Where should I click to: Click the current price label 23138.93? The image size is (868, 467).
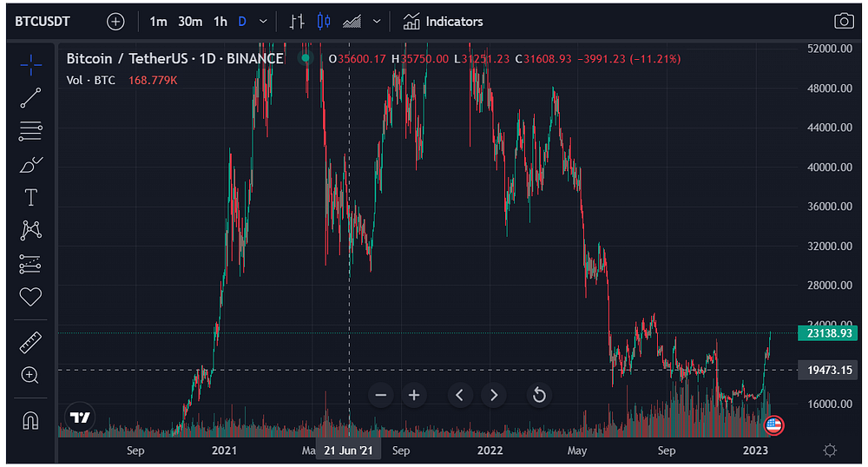(829, 333)
